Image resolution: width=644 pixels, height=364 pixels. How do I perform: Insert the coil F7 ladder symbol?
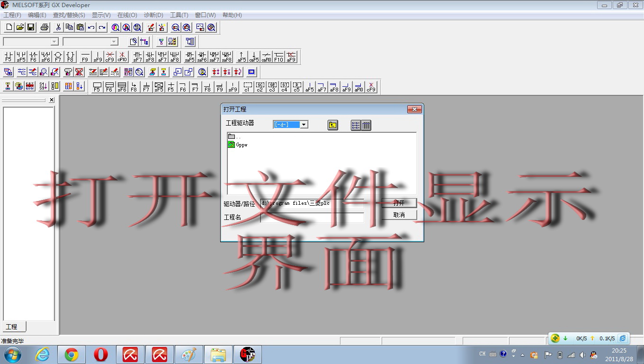[58, 57]
